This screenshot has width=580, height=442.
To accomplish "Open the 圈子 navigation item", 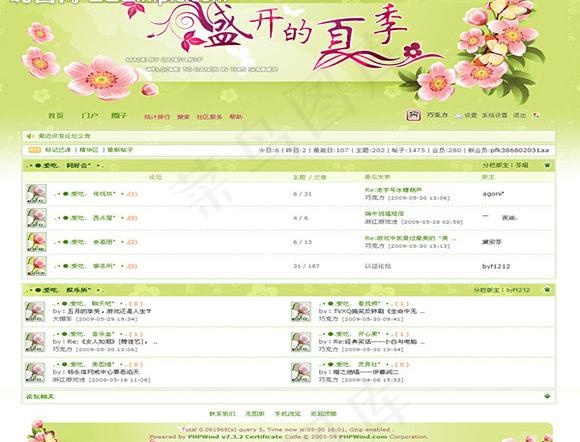I will click(x=119, y=116).
